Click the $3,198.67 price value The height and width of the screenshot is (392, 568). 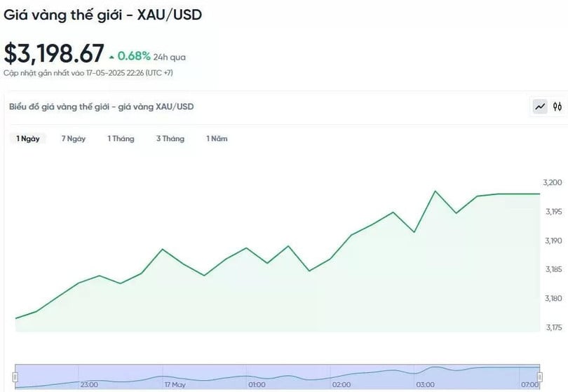tap(54, 53)
